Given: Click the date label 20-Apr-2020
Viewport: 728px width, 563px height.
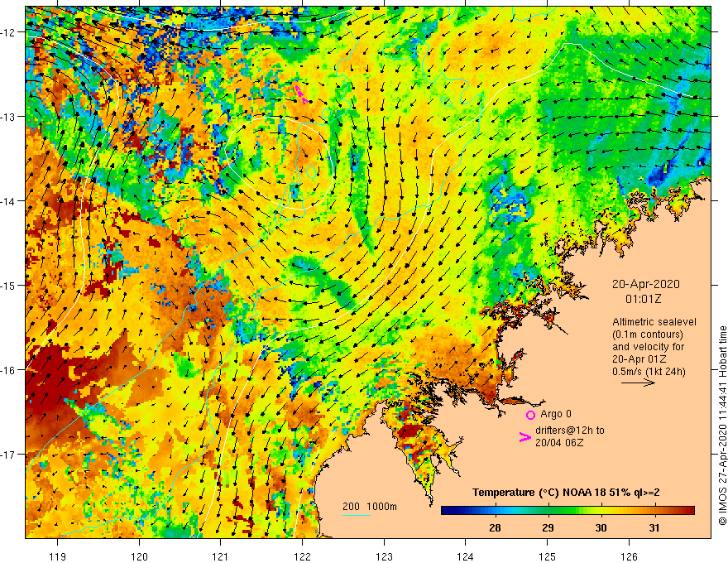Looking at the screenshot, I should point(646,284).
